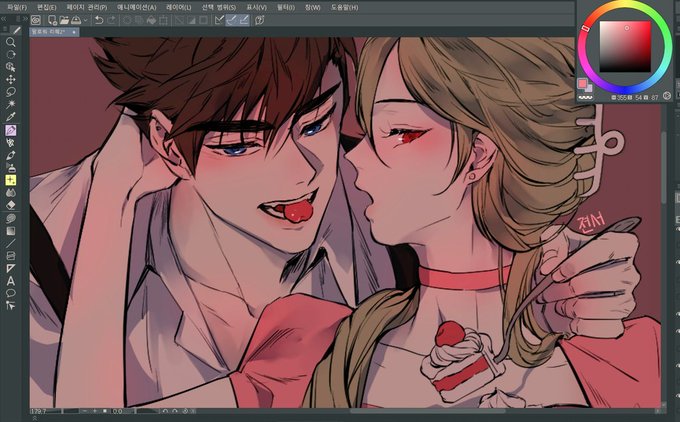Toggle Snap to special ruler
The width and height of the screenshot is (680, 422).
(232, 20)
